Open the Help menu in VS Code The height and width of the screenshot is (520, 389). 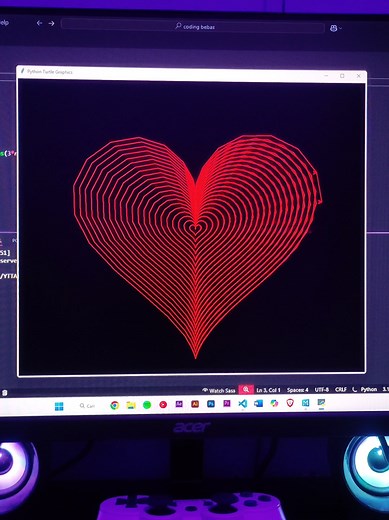click(x=4, y=23)
